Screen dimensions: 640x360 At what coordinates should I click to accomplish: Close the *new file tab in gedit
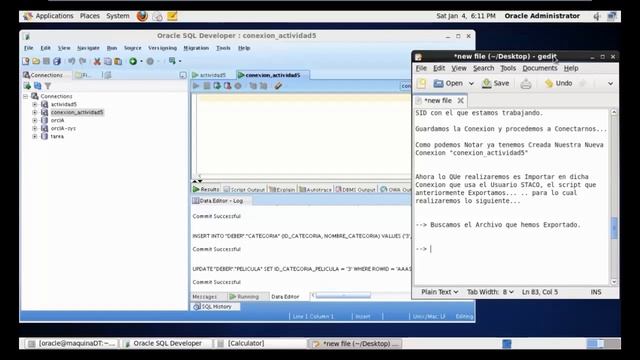(460, 100)
